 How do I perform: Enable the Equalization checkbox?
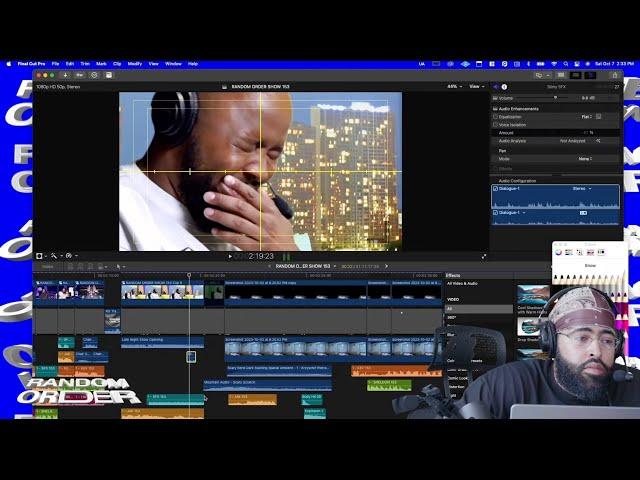pyautogui.click(x=495, y=117)
